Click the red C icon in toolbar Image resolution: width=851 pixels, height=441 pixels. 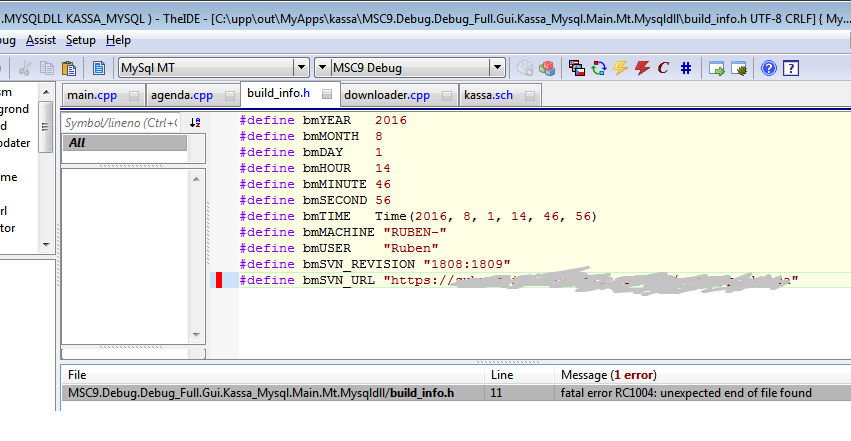[x=663, y=68]
